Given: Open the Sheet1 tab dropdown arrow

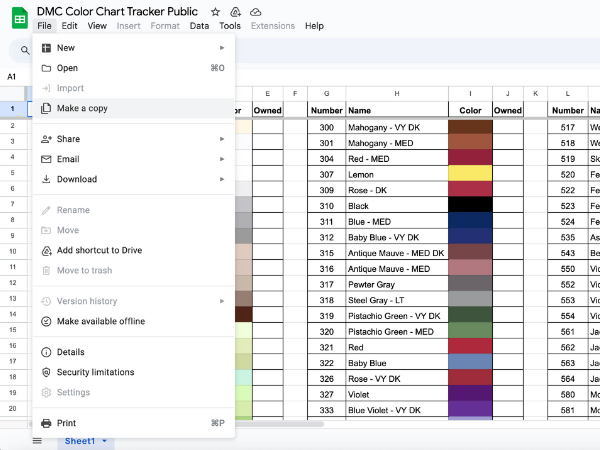Looking at the screenshot, I should [105, 440].
